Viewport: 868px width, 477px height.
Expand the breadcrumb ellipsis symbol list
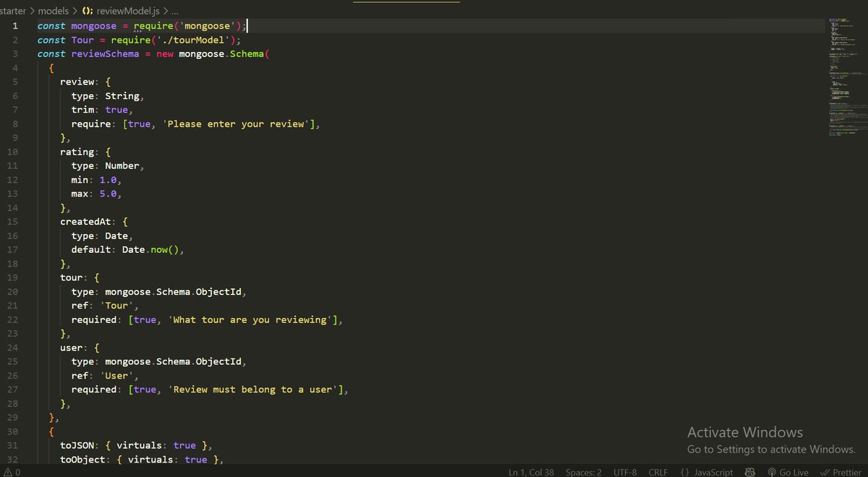[x=174, y=12]
